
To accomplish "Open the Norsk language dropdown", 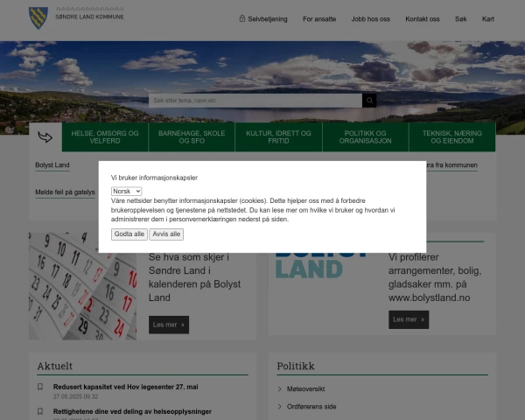I will click(127, 192).
